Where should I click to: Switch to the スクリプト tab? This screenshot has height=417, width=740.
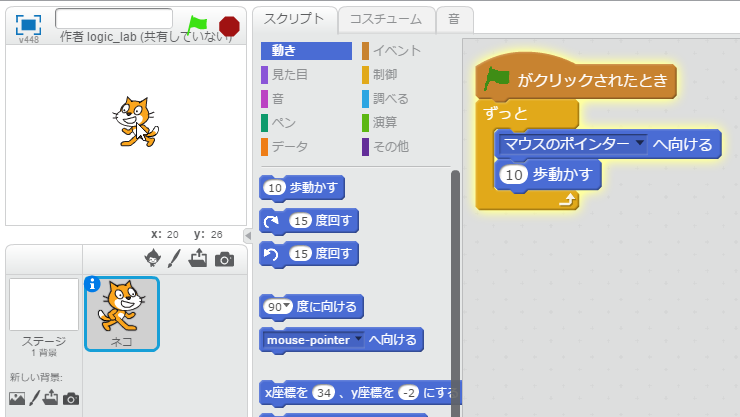[x=294, y=19]
